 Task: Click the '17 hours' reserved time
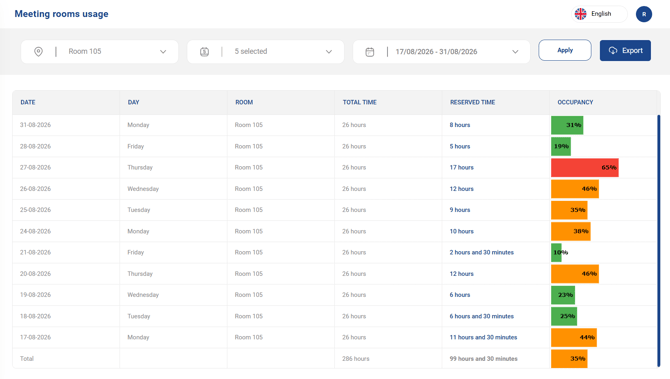(461, 167)
